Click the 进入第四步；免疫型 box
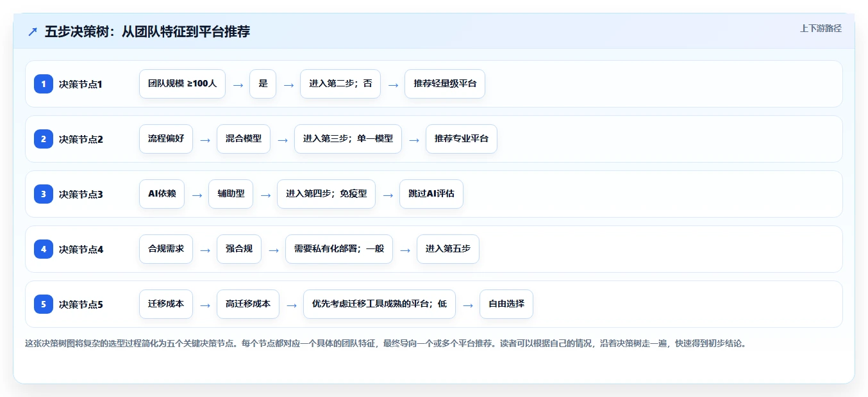This screenshot has width=868, height=397. 326,194
